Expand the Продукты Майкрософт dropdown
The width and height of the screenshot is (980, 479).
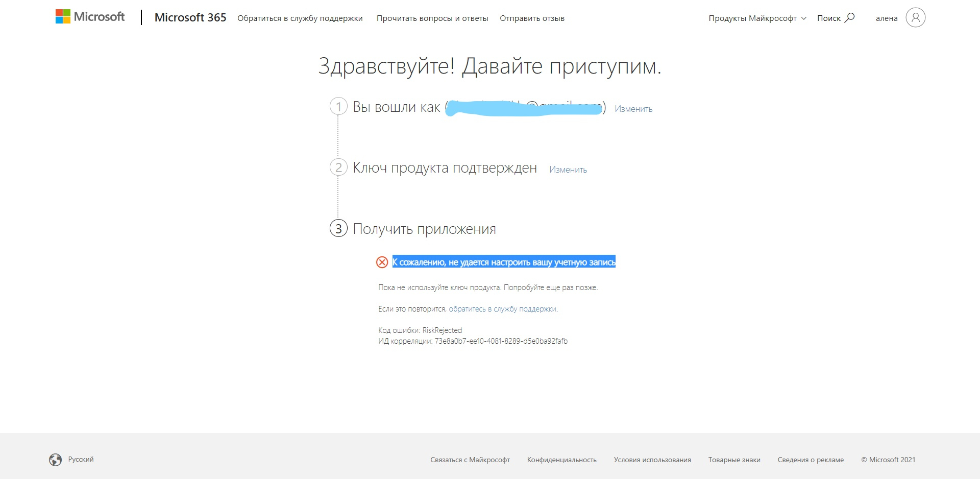757,18
